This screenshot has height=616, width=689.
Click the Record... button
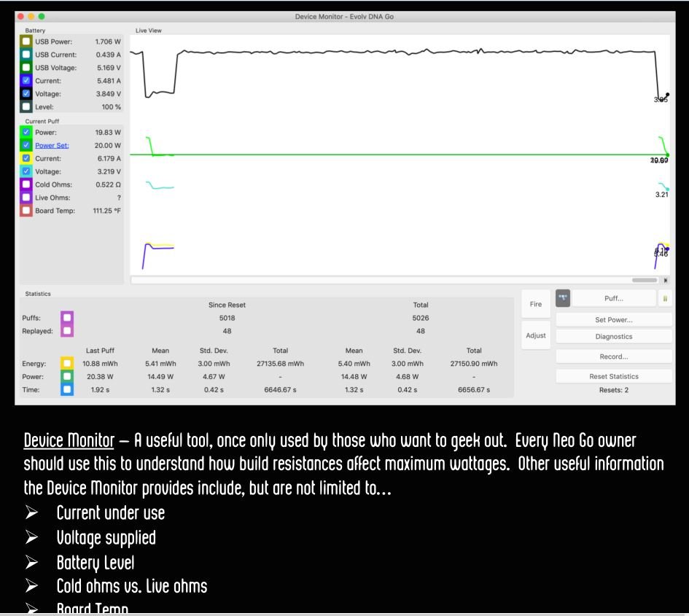click(x=613, y=356)
